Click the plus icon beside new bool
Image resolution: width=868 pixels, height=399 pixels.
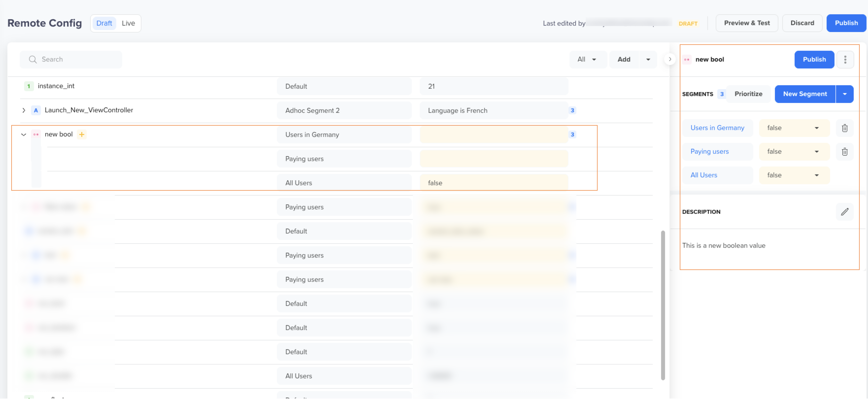pyautogui.click(x=82, y=134)
